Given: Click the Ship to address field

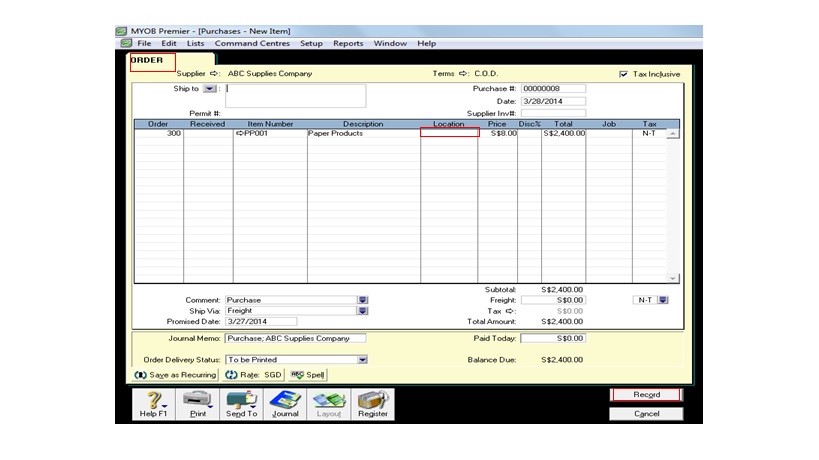Looking at the screenshot, I should pos(296,96).
